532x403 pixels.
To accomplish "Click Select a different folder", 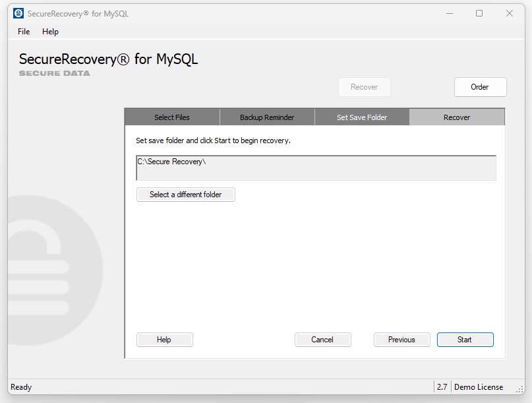I will (185, 195).
